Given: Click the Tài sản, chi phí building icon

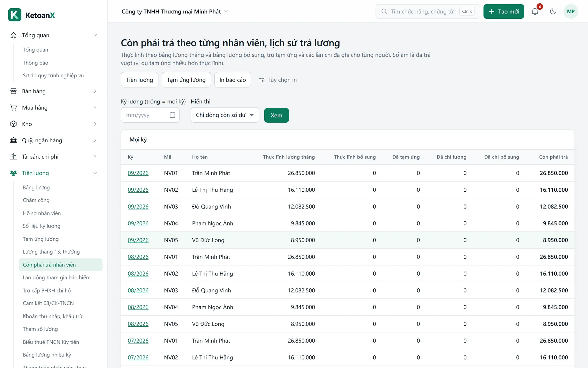Looking at the screenshot, I should (x=13, y=157).
